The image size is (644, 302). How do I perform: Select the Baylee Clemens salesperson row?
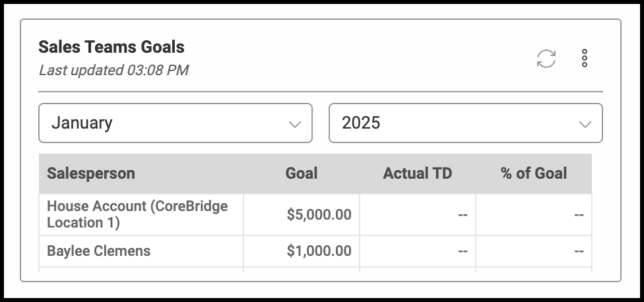[99, 251]
